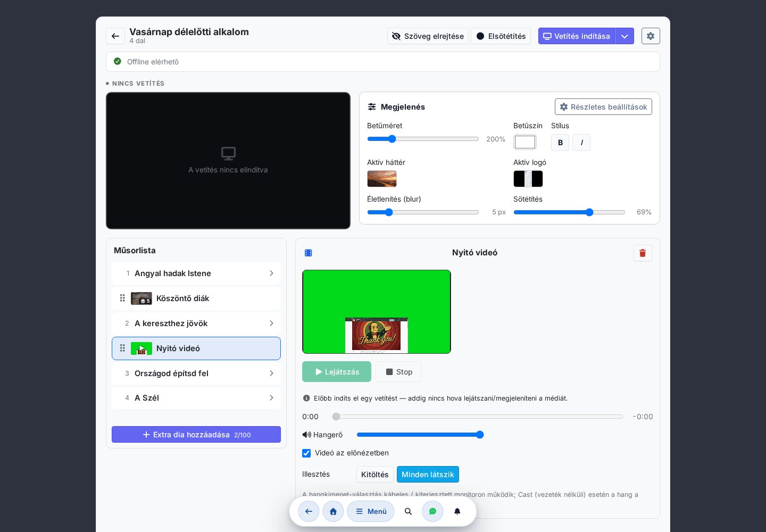This screenshot has width=766, height=532.
Task: Grab drag handle of Nyitó videó row
Action: click(122, 348)
